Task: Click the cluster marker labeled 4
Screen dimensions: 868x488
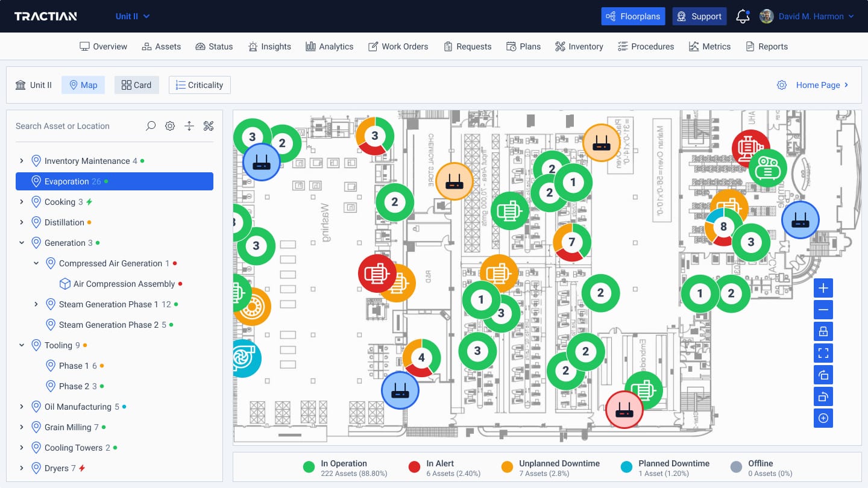Action: click(421, 358)
